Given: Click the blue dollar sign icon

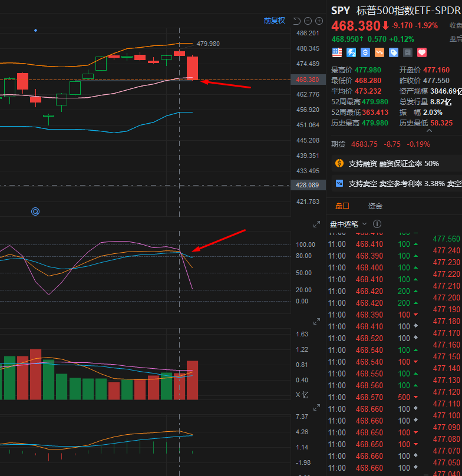Looking at the screenshot, I should click(365, 52).
